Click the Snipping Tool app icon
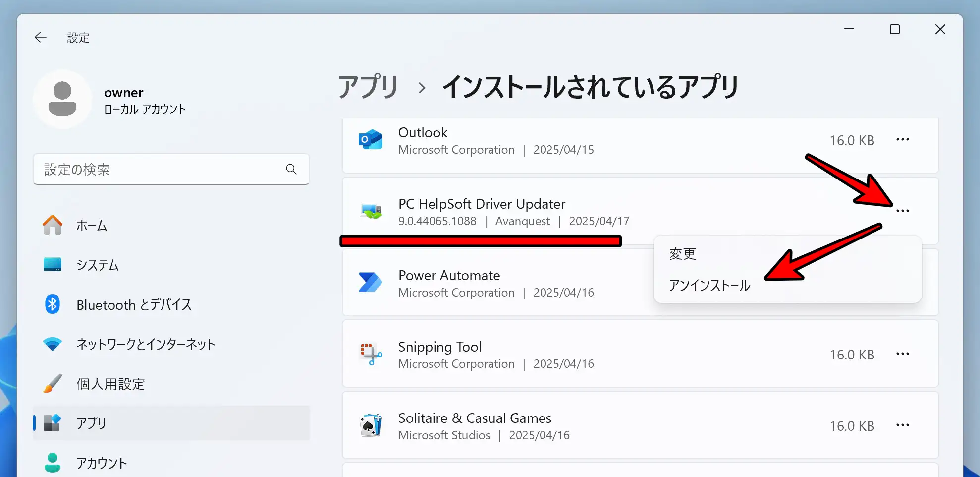Image resolution: width=980 pixels, height=477 pixels. pos(371,354)
